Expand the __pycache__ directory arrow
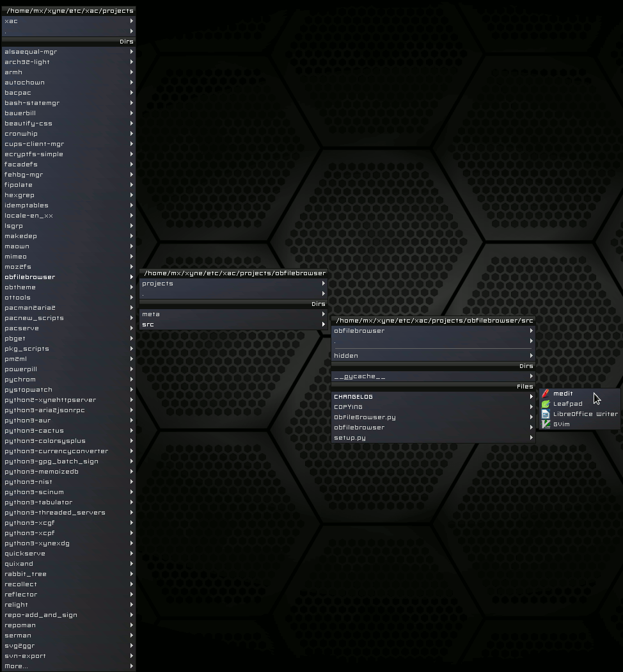Screen dimensions: 623x672 point(531,376)
